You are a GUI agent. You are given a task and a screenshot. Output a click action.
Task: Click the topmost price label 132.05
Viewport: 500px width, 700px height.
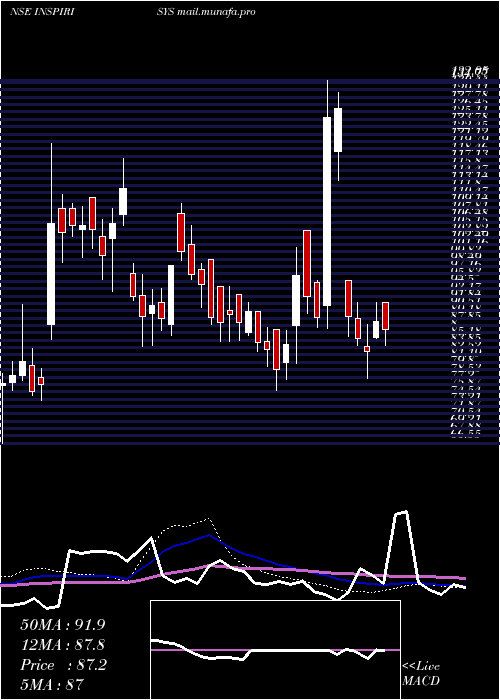point(471,70)
